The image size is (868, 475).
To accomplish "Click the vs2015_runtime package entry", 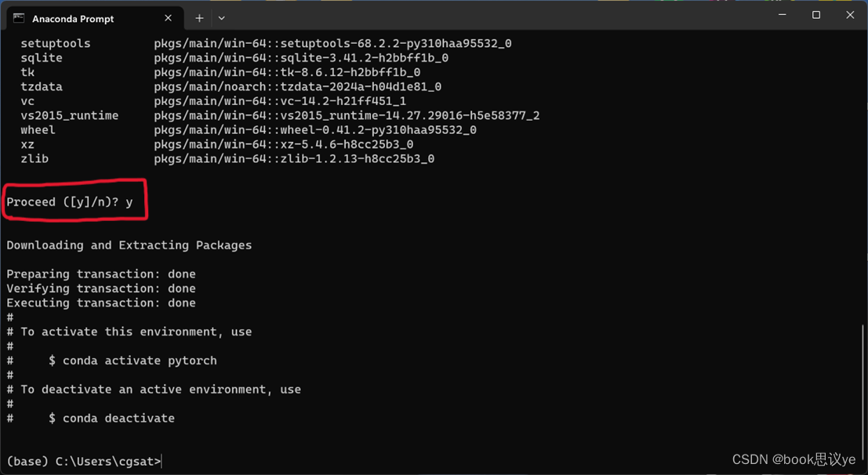I will tap(69, 115).
